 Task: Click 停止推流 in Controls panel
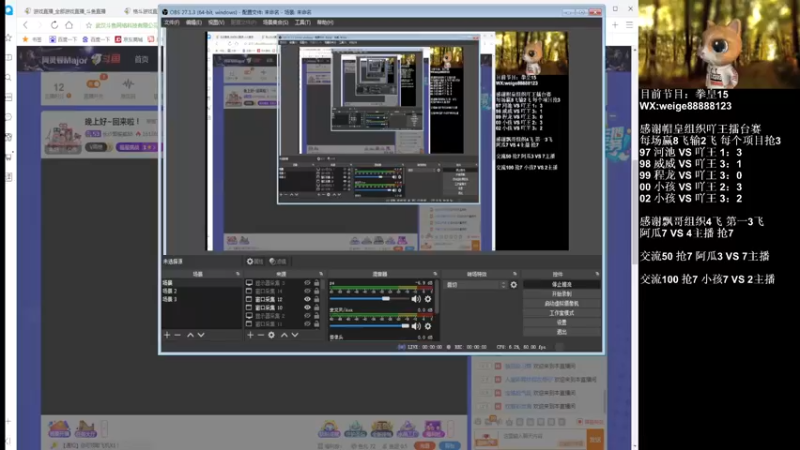click(562, 285)
